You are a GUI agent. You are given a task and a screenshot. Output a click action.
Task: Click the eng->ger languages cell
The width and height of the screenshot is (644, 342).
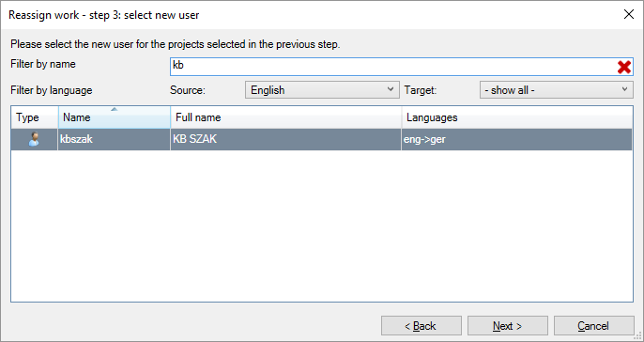pyautogui.click(x=516, y=139)
